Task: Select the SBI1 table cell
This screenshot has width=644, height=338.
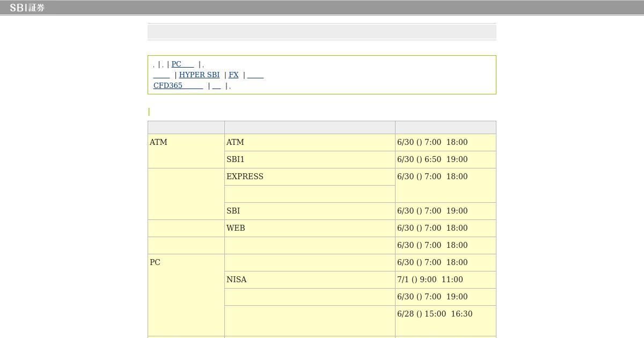Action: 310,159
